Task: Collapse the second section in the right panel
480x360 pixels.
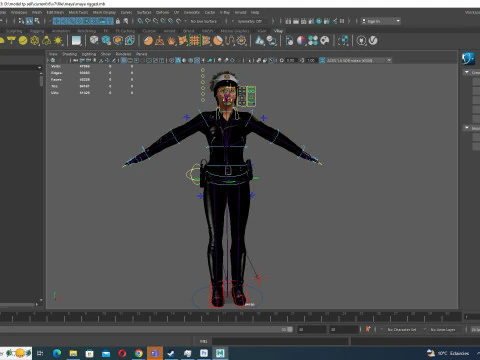Action: 467,128
